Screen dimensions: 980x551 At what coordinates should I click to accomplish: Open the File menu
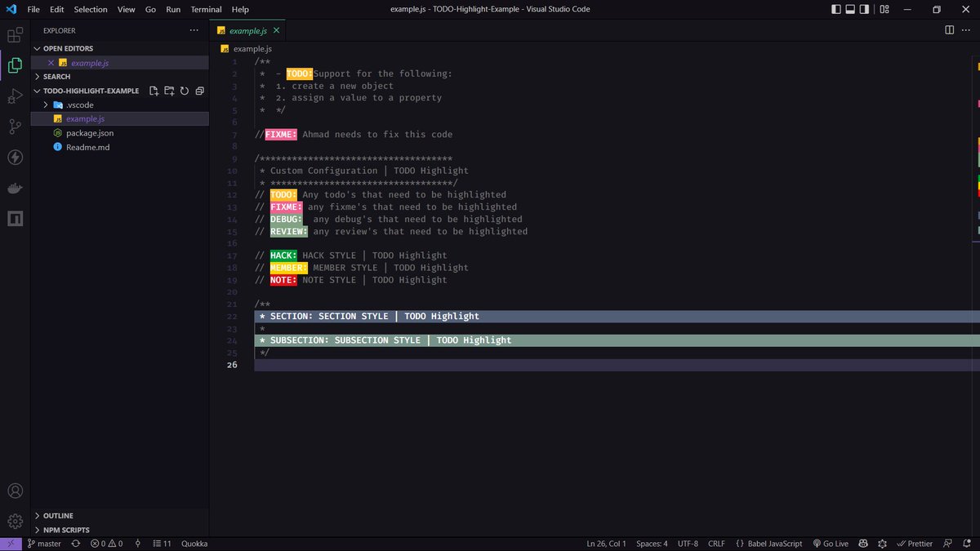click(34, 10)
